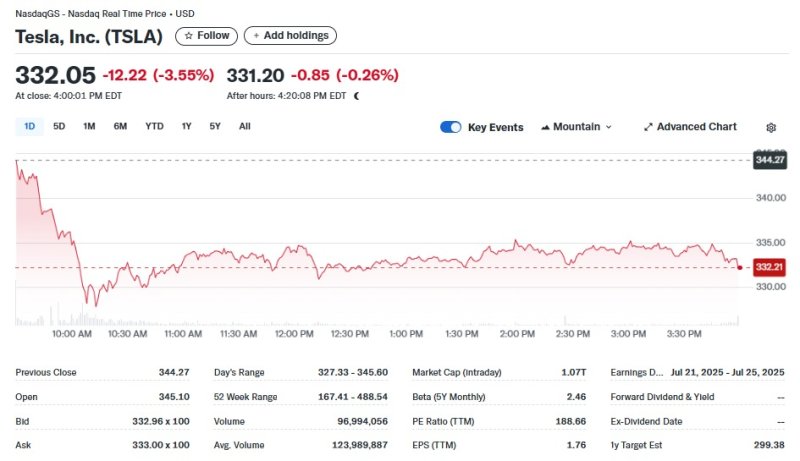The image size is (800, 461).
Task: Open the Mountain chart type dropdown
Action: (576, 127)
